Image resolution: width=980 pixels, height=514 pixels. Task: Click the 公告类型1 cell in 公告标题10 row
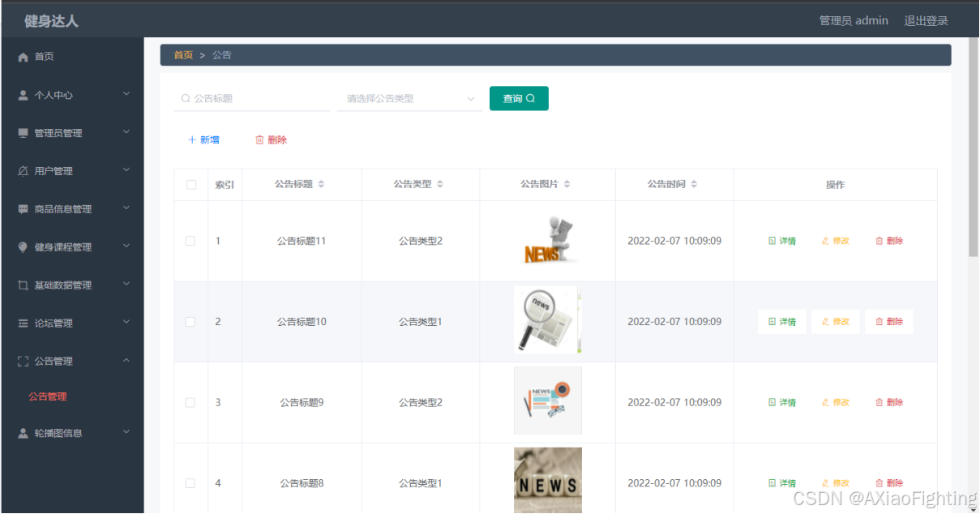click(421, 322)
